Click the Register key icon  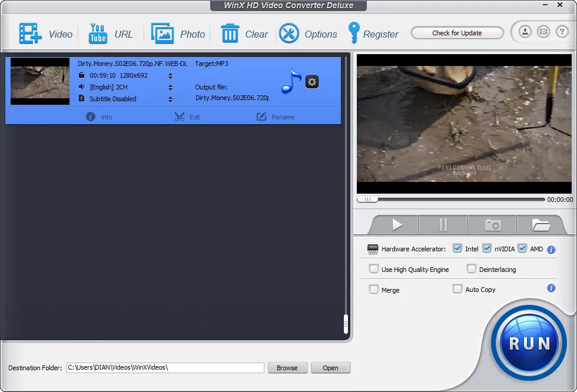353,34
